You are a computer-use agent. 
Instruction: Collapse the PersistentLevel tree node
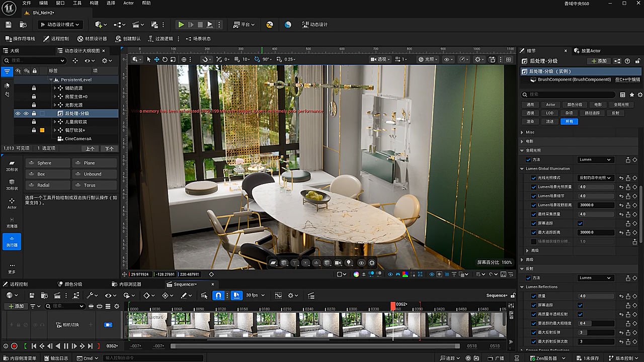[51, 80]
